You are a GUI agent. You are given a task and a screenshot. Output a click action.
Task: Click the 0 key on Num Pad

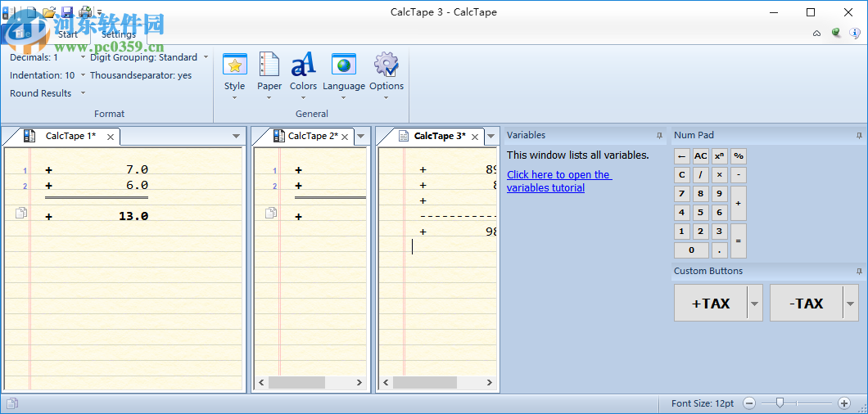pyautogui.click(x=691, y=250)
